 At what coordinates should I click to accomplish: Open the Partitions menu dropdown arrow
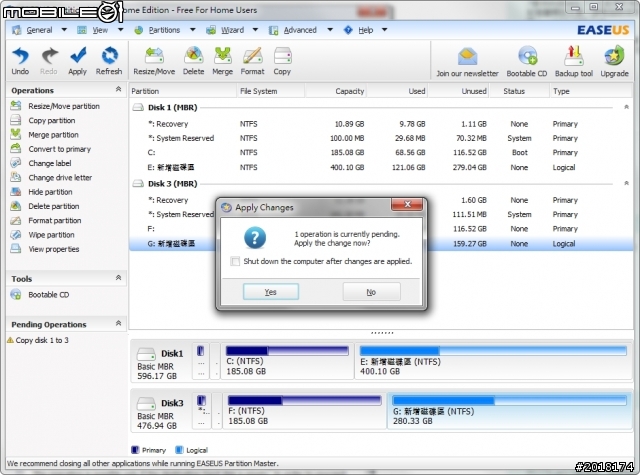point(193,30)
